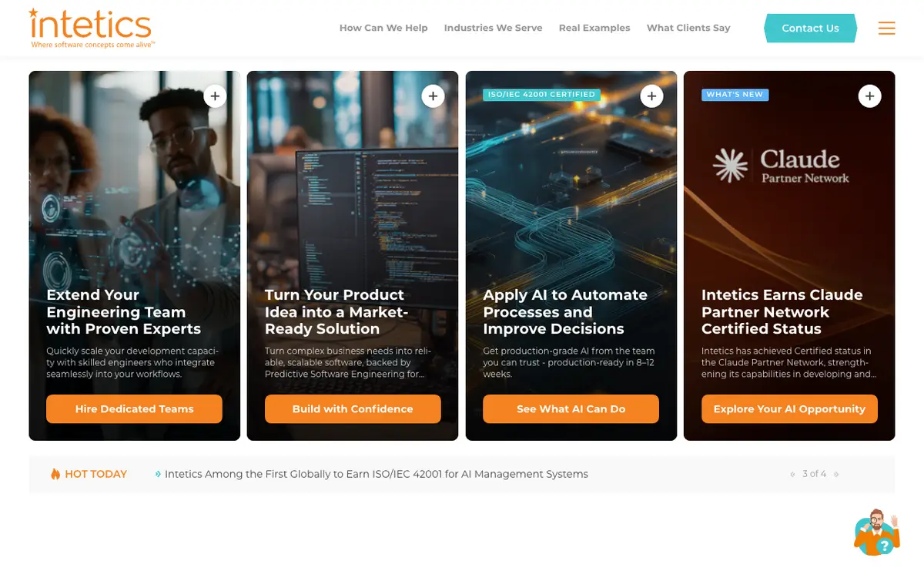This screenshot has height=578, width=924.
Task: Go to next Hot Today news item
Action: tap(836, 475)
